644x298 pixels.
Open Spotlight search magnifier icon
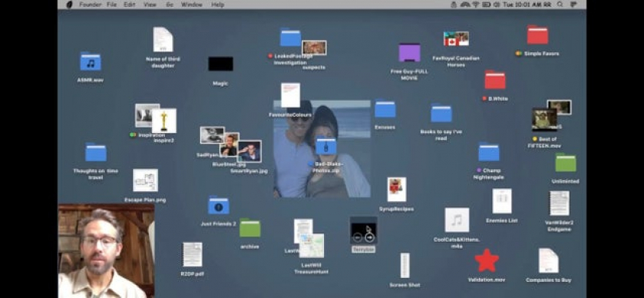(560, 5)
